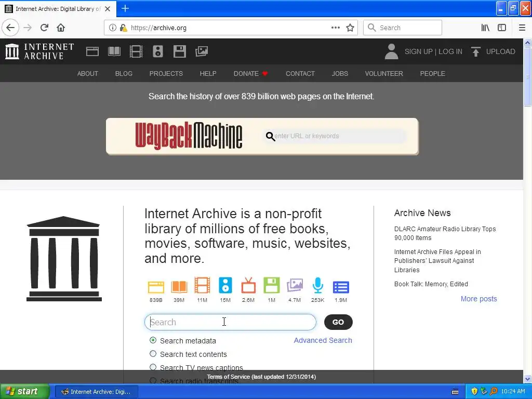
Task: Open the PROJECTS menu item
Action: pos(166,74)
